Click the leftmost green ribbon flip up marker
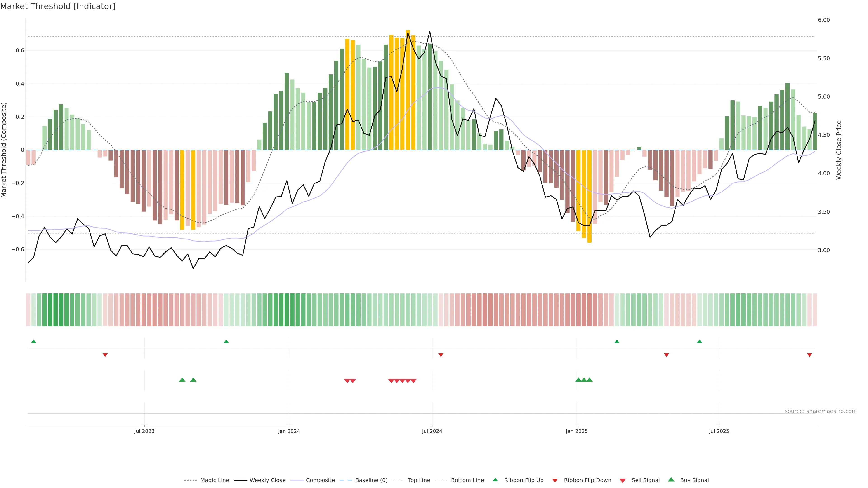868x488 pixels. [33, 342]
